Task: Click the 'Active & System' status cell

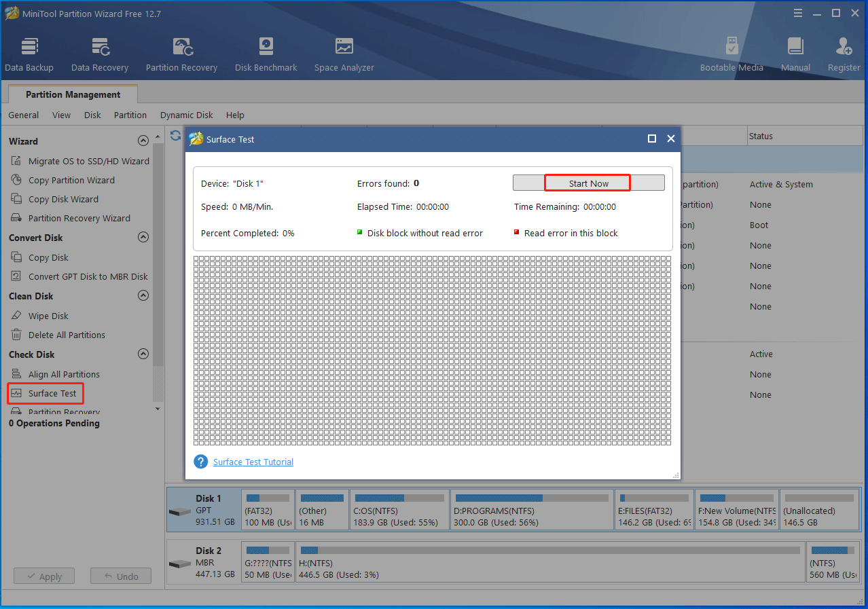Action: pos(781,184)
